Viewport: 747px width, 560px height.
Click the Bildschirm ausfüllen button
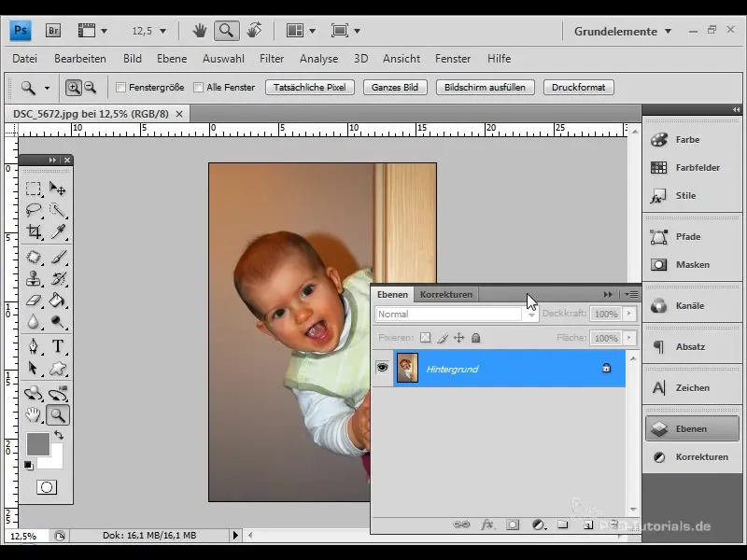point(485,88)
